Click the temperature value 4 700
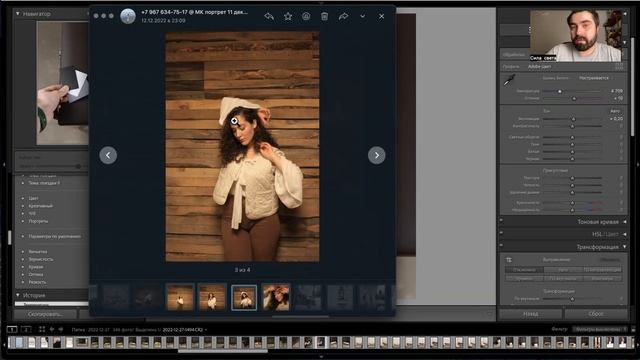640x360 pixels. click(617, 91)
